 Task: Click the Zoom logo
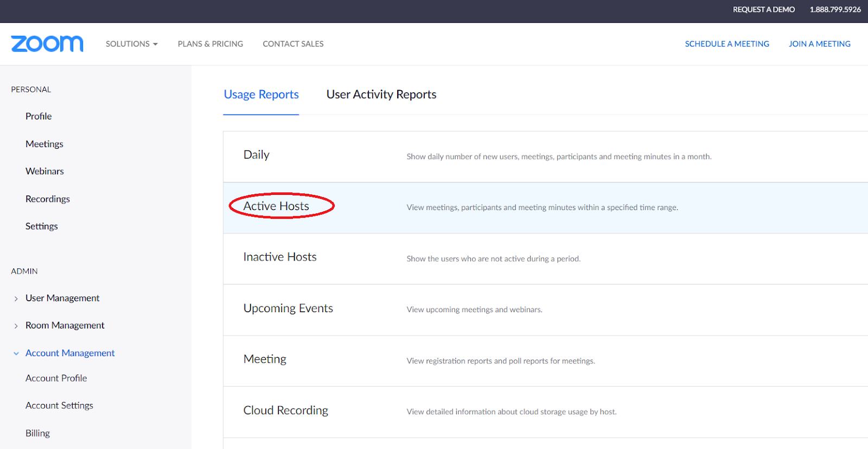click(47, 44)
